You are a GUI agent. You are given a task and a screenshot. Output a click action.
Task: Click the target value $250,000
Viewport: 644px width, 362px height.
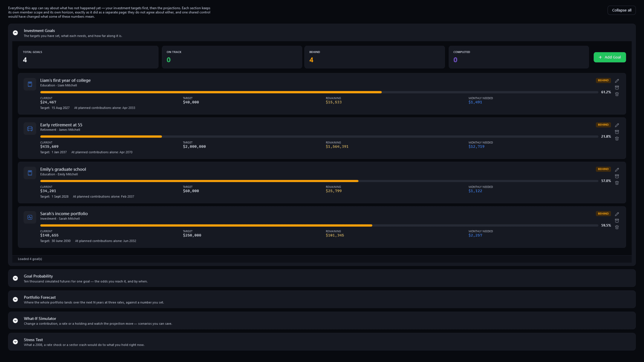coord(192,235)
